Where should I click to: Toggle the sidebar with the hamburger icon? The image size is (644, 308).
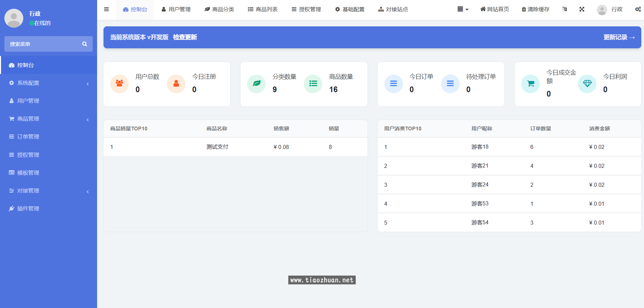coord(107,9)
